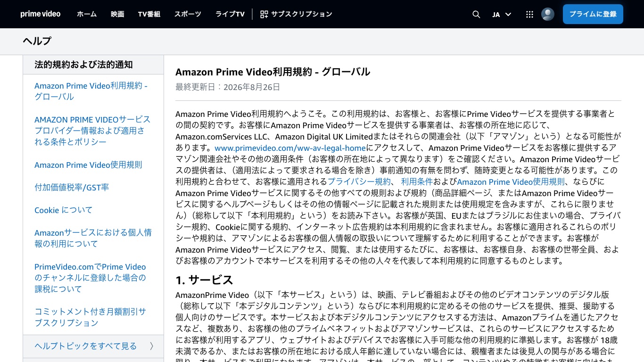Image resolution: width=644 pixels, height=362 pixels.
Task: Open the 映画 menu item
Action: [117, 14]
